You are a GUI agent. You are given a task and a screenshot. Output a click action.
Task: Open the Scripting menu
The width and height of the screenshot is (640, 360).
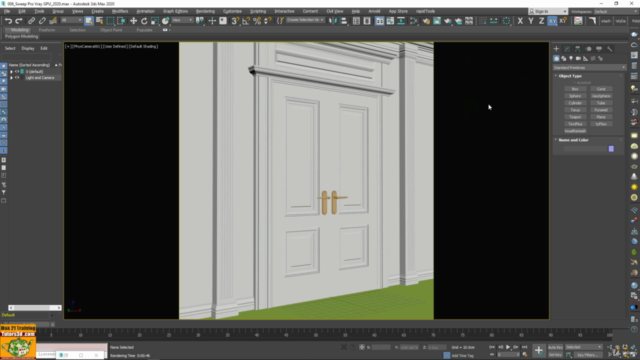click(258, 11)
